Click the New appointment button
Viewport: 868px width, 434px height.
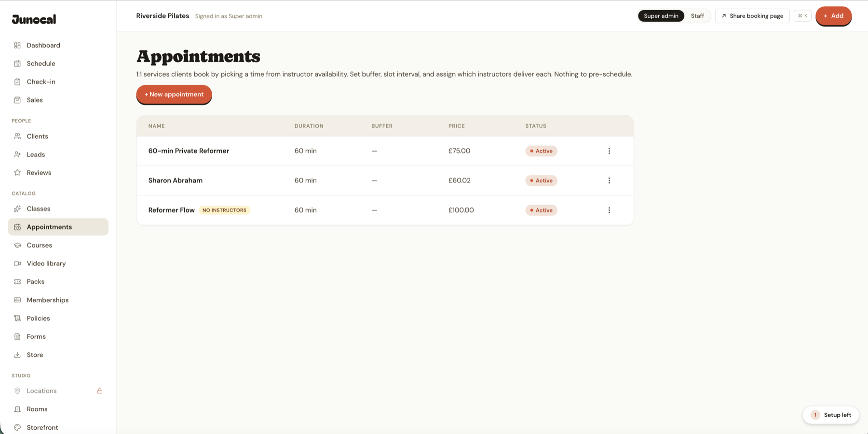[174, 95]
